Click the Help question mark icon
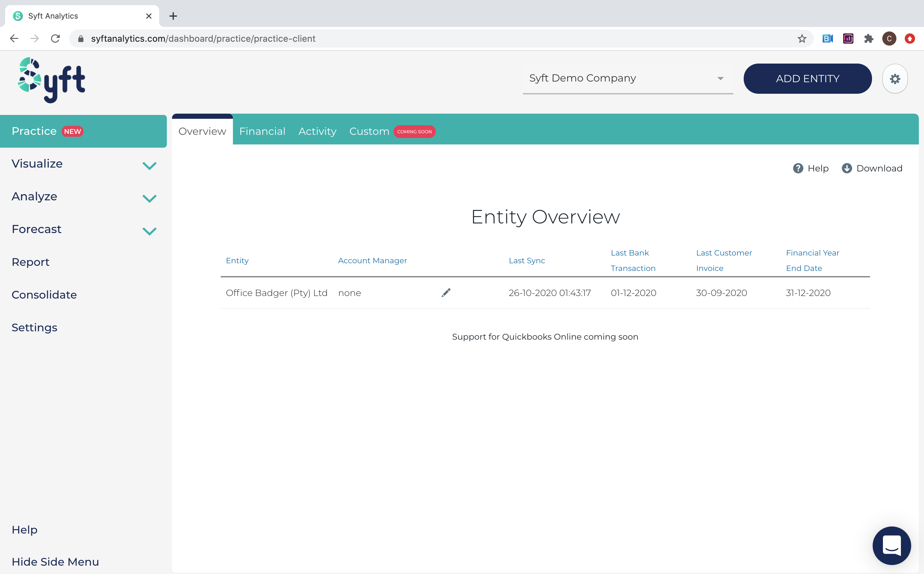 tap(798, 168)
